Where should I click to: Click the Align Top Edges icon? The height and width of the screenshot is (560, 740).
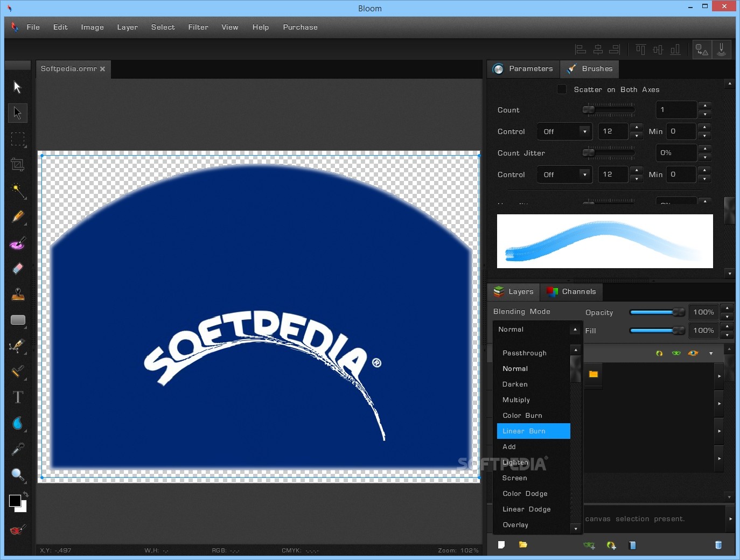click(x=640, y=50)
